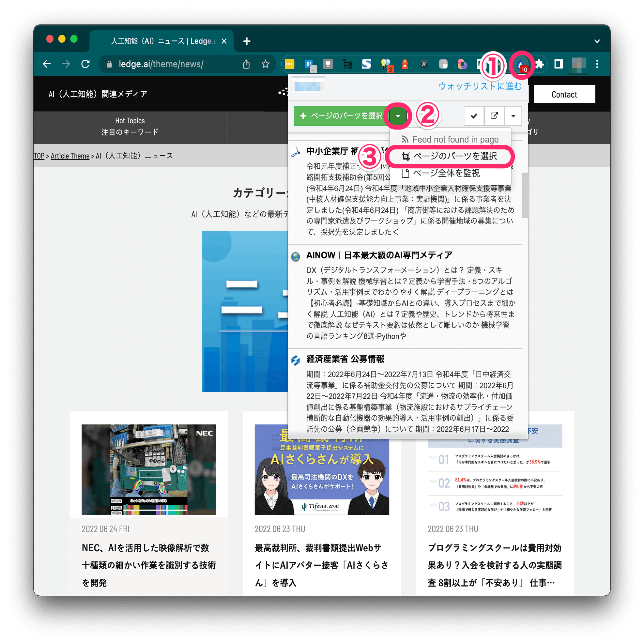Image resolution: width=644 pixels, height=644 pixels.
Task: Click the share icon in the address bar
Action: click(246, 64)
